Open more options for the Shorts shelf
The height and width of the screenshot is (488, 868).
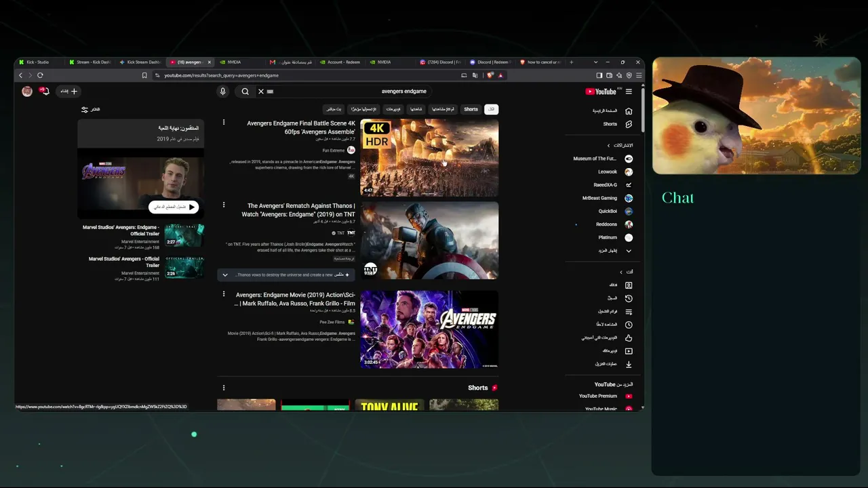[224, 388]
